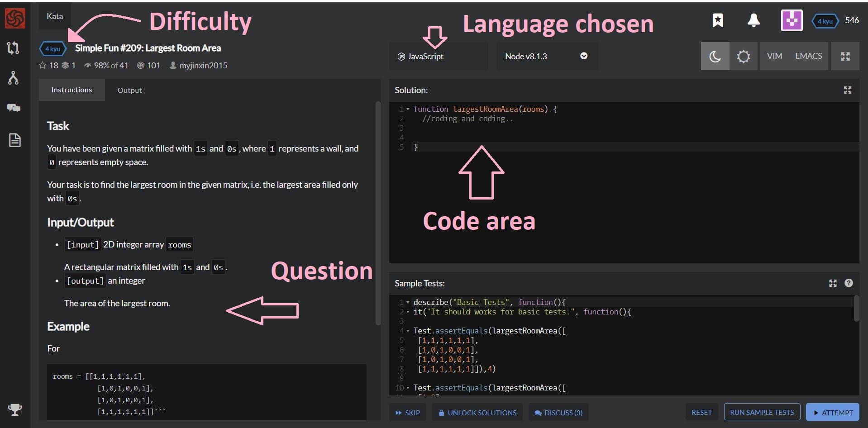Image resolution: width=868 pixels, height=428 pixels.
Task: Open the Codewars home logo
Action: click(x=14, y=19)
